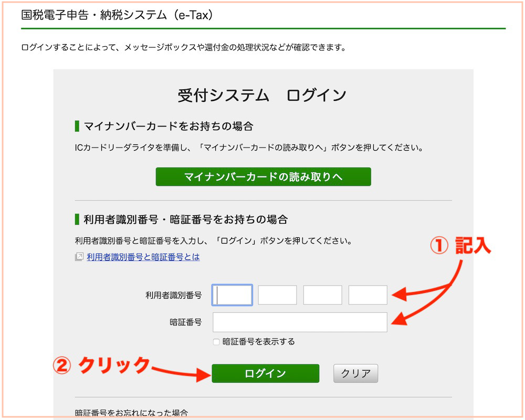Click the マイナンバーカードの読み取りへ button

263,176
